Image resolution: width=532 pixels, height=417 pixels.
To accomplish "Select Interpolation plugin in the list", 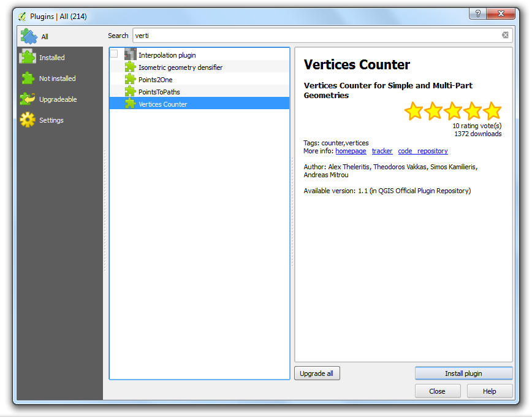I will 200,55.
